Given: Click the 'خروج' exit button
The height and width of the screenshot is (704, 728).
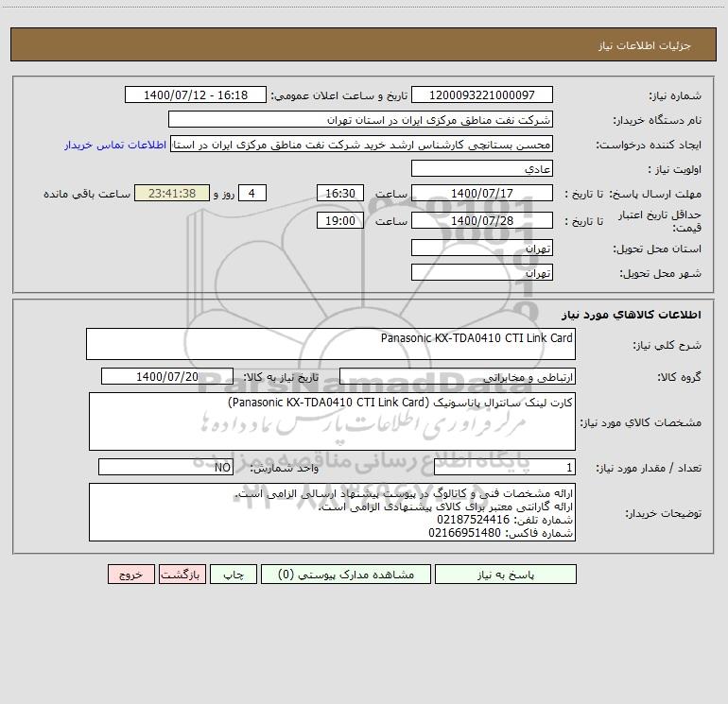Looking at the screenshot, I should point(130,574).
